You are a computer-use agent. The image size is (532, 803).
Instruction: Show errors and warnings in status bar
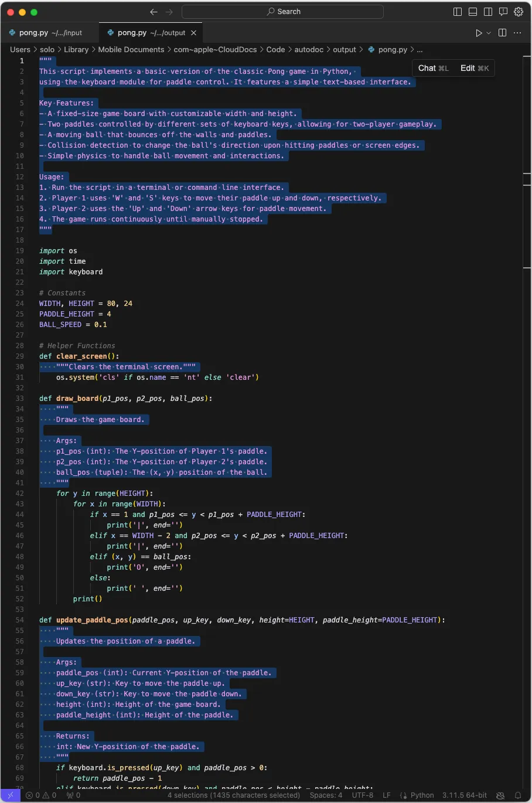coord(41,795)
